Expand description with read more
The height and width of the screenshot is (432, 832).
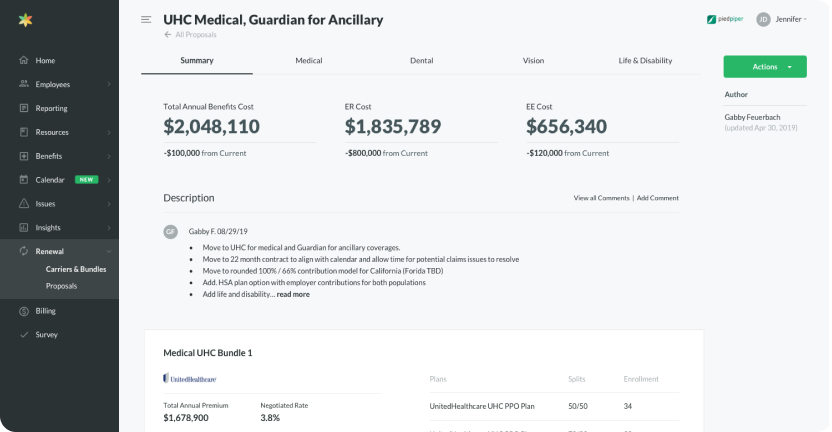point(293,294)
